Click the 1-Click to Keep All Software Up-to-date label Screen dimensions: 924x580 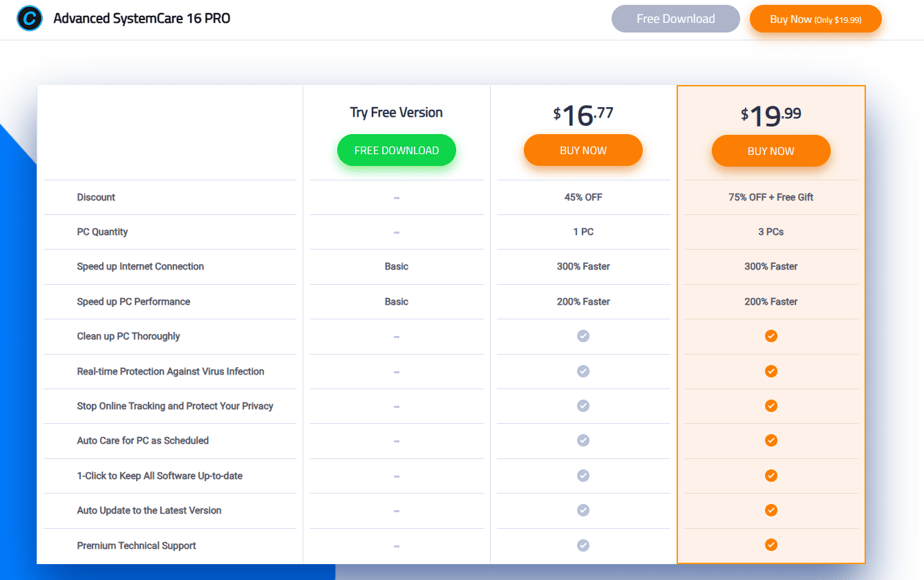tap(160, 476)
